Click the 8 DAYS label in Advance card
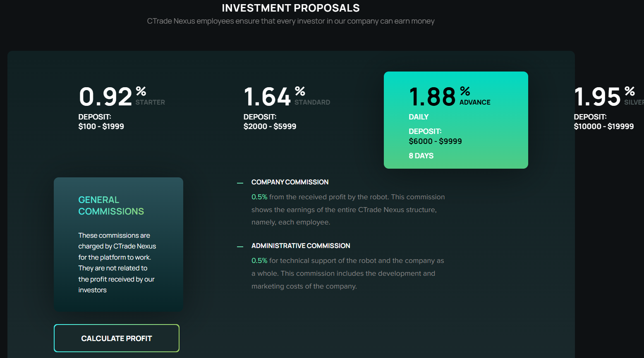This screenshot has width=644, height=358. point(421,156)
